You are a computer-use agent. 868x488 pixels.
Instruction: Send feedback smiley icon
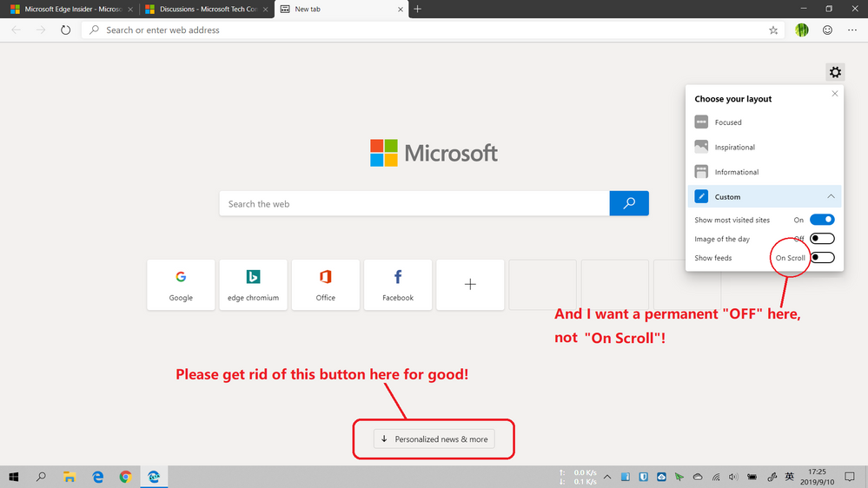tap(827, 30)
